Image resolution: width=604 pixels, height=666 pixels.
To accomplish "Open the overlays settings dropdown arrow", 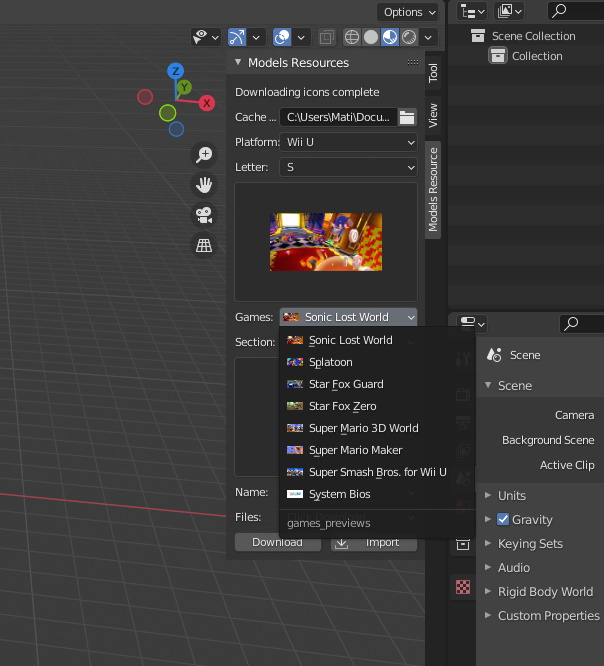I will point(301,37).
